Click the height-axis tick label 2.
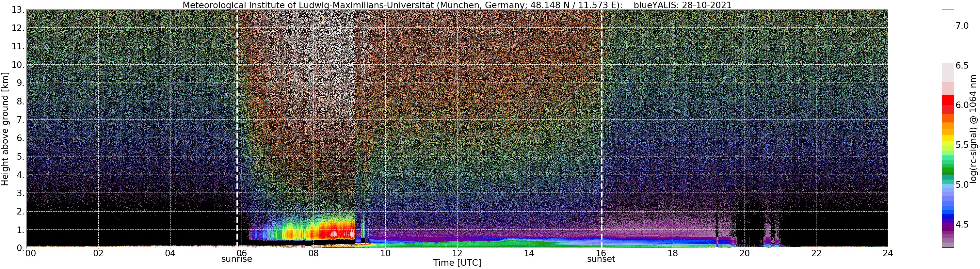This screenshot has height=269, width=980. (x=21, y=211)
